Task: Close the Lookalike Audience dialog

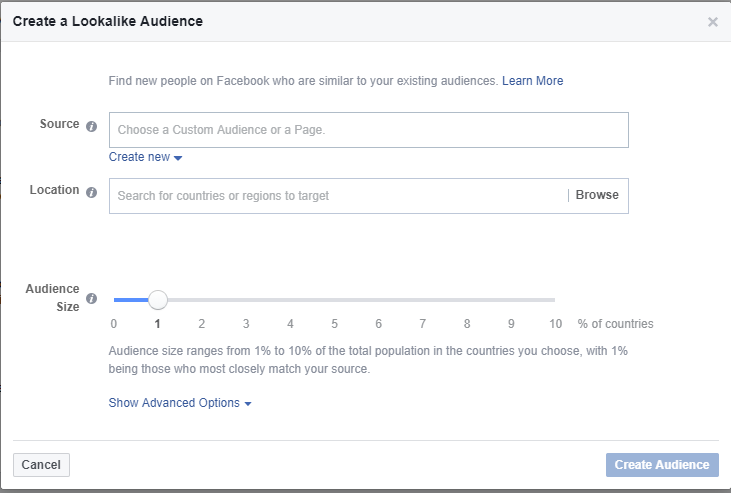Action: pyautogui.click(x=712, y=22)
